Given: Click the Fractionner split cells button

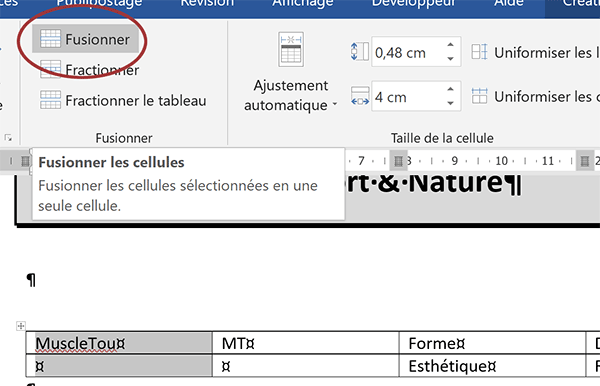Looking at the screenshot, I should [x=90, y=70].
